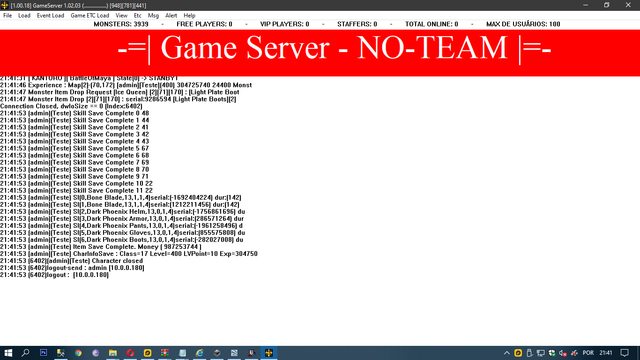
Task: Click the Experience Map[2] log line
Action: coord(126,85)
